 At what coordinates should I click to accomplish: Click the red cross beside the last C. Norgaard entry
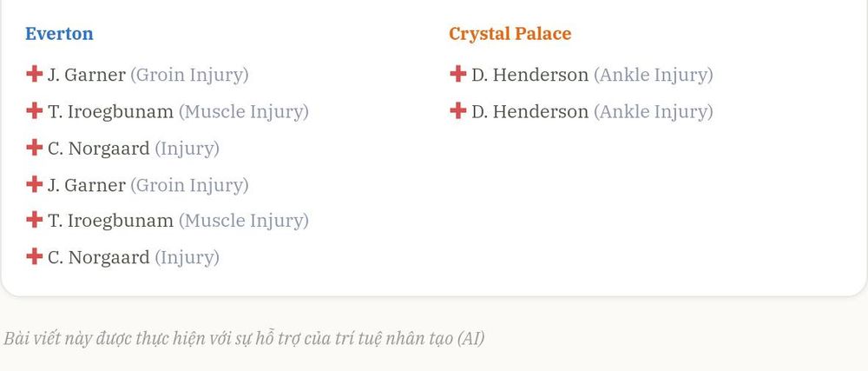coord(35,255)
